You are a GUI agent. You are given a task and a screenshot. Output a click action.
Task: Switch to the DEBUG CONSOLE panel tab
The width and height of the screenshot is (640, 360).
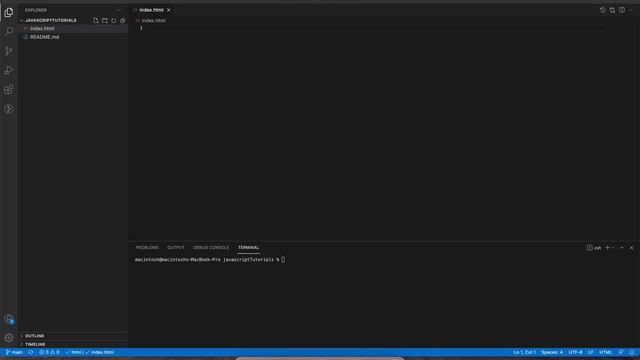[211, 247]
